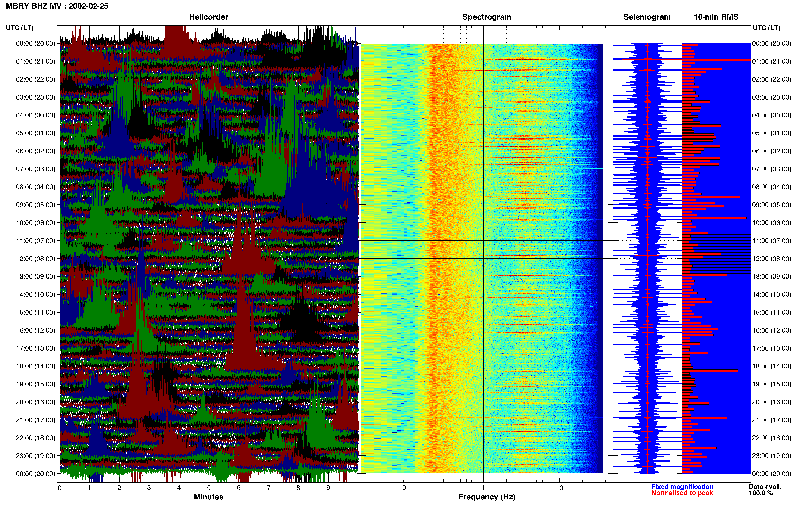This screenshot has height=508, width=812.
Task: Click the right "05:00 (01:00)" time label
Action: pyautogui.click(x=772, y=133)
